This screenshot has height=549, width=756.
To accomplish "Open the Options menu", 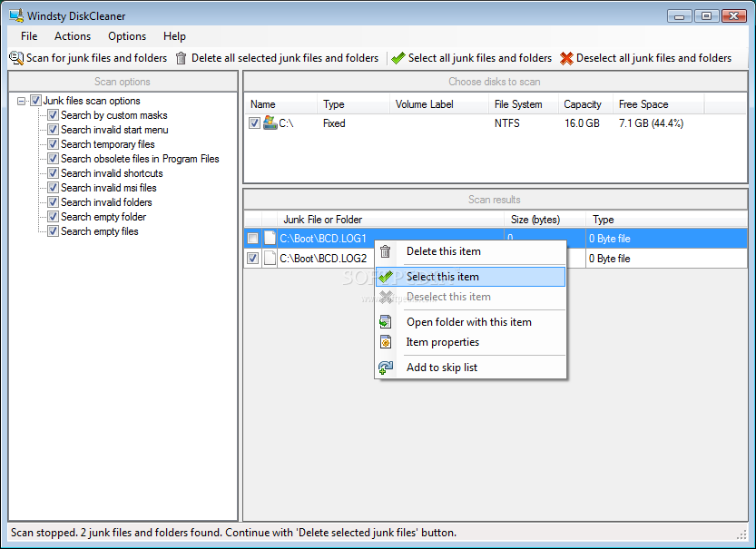I will (127, 36).
